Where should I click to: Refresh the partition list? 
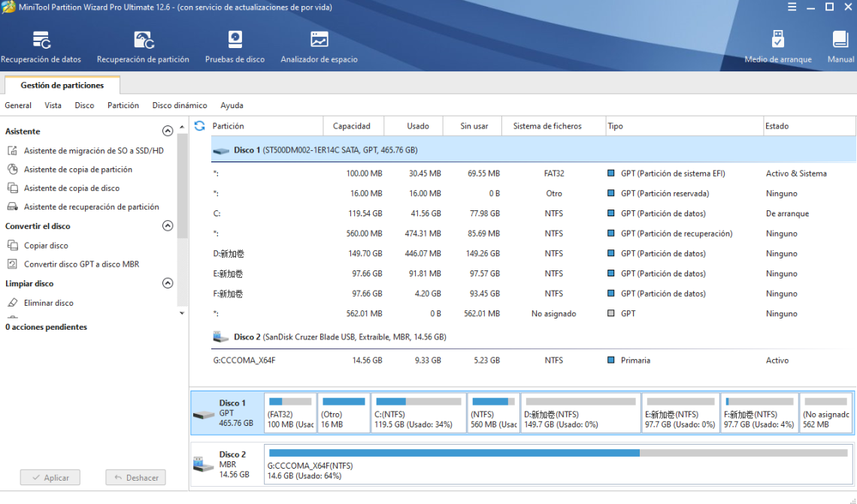(198, 125)
